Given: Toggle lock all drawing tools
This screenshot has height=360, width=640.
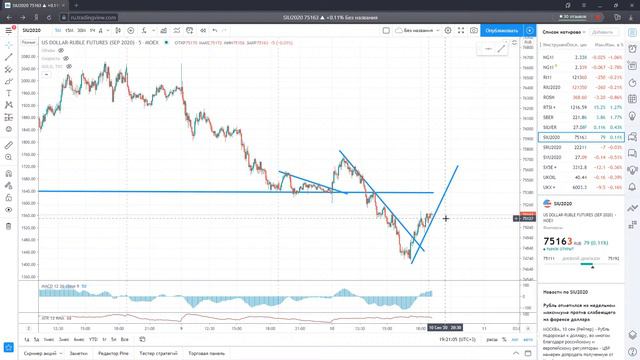Looking at the screenshot, I should tap(9, 198).
